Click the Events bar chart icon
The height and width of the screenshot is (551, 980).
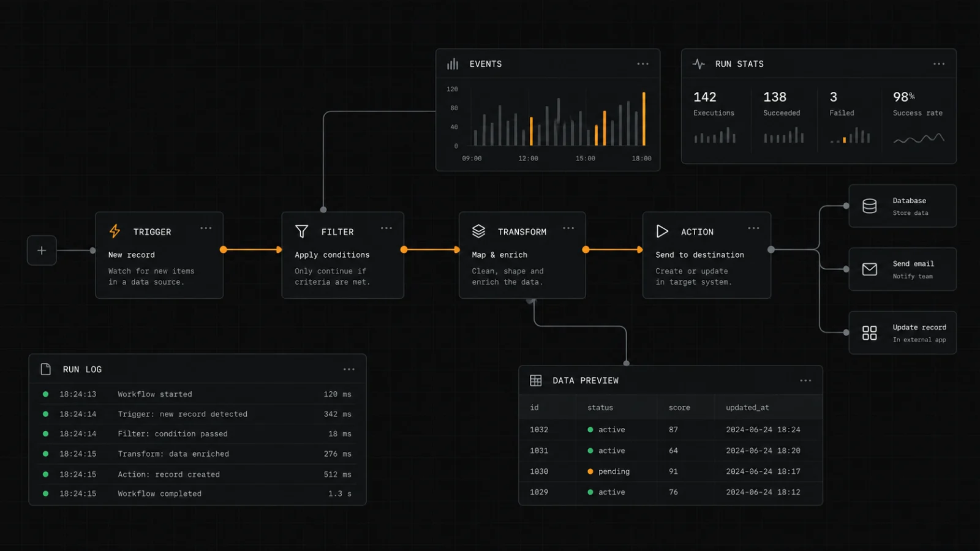point(453,64)
